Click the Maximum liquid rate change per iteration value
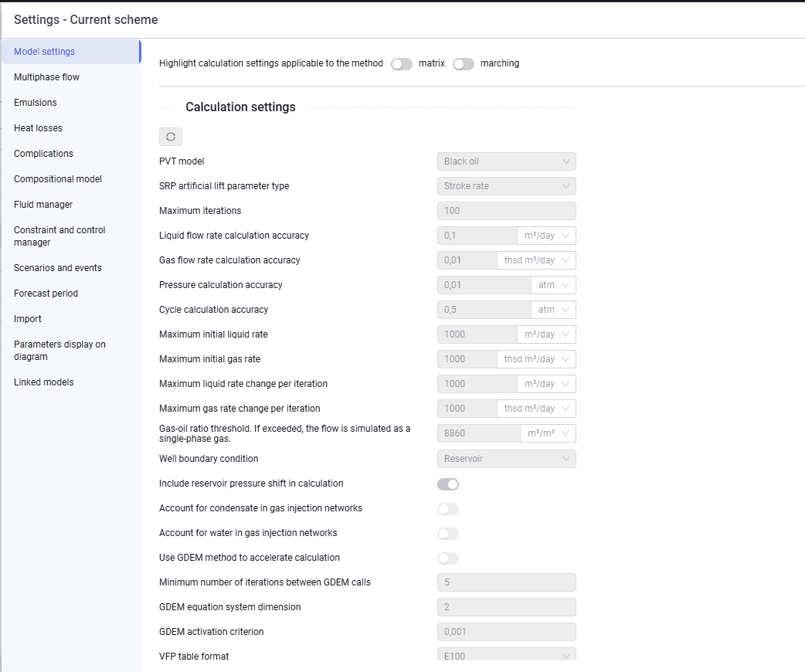805x672 pixels. point(477,384)
